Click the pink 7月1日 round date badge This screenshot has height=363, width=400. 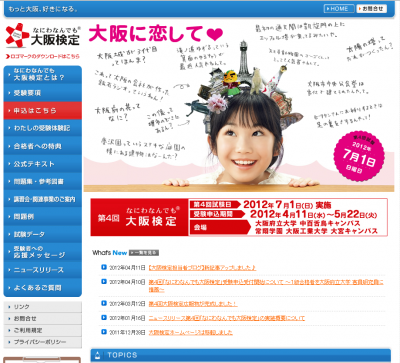[x=359, y=156]
